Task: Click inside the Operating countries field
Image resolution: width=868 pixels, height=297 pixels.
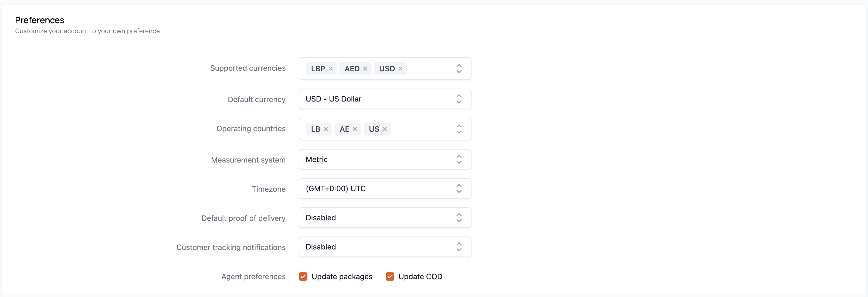Action: pyautogui.click(x=421, y=129)
